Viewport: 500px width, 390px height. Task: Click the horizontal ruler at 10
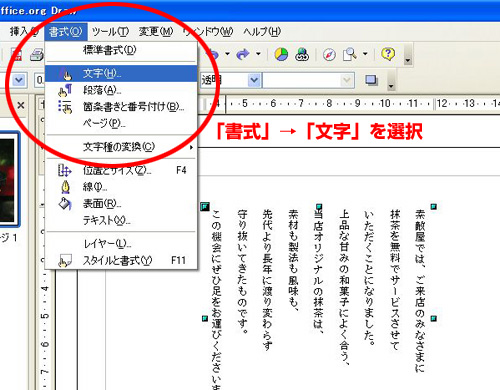tap(385, 103)
